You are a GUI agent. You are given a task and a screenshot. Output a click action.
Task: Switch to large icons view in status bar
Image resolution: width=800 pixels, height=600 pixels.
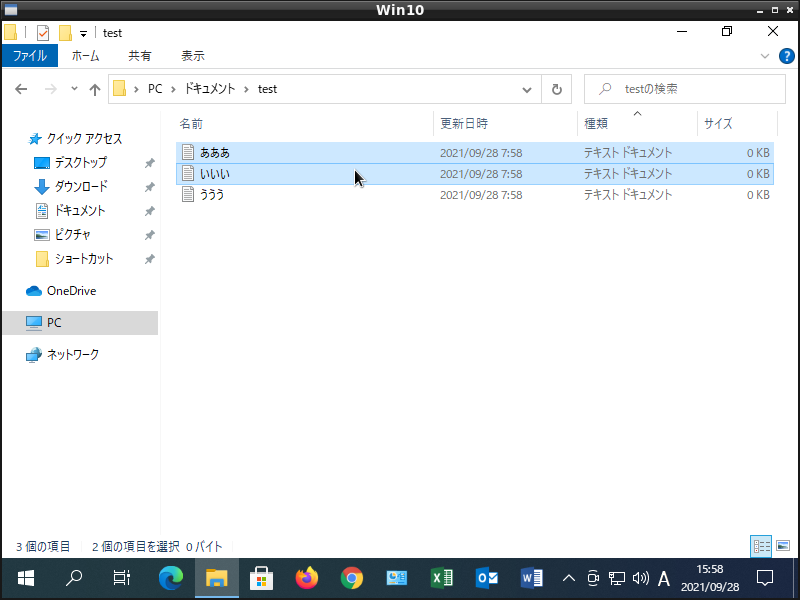coord(782,546)
